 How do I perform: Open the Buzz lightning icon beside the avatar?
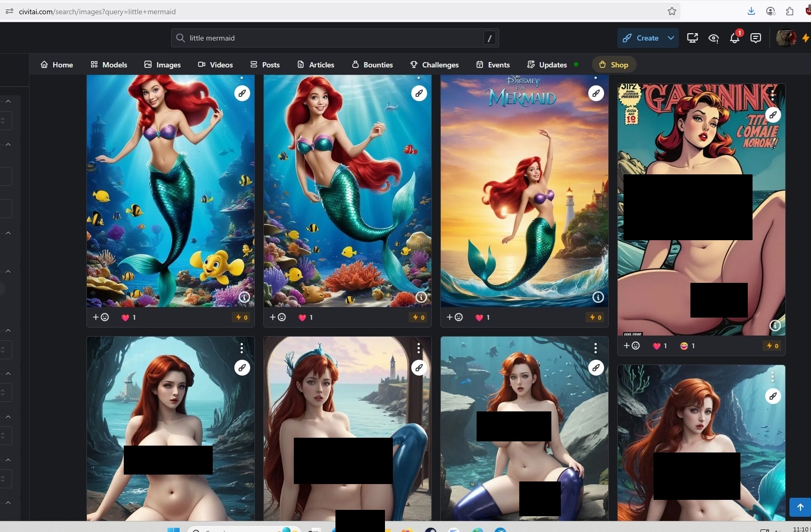click(x=805, y=38)
